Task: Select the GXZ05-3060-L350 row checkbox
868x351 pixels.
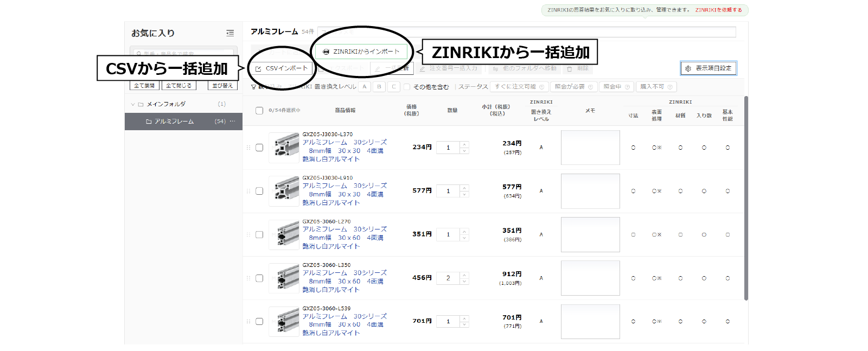Action: point(259,278)
